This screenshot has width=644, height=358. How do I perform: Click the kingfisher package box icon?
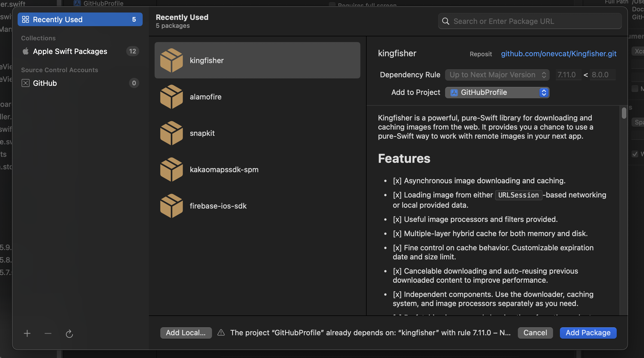(171, 60)
